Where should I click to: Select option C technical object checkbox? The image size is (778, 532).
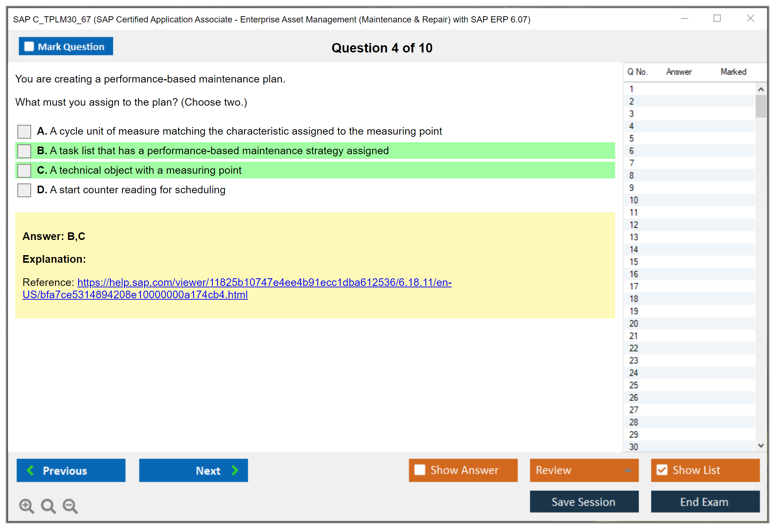pyautogui.click(x=24, y=170)
